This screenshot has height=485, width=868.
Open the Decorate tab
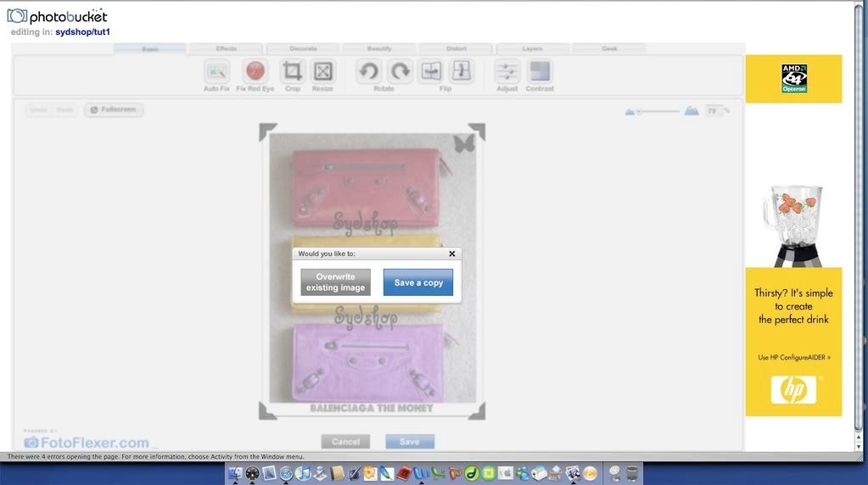(x=303, y=48)
